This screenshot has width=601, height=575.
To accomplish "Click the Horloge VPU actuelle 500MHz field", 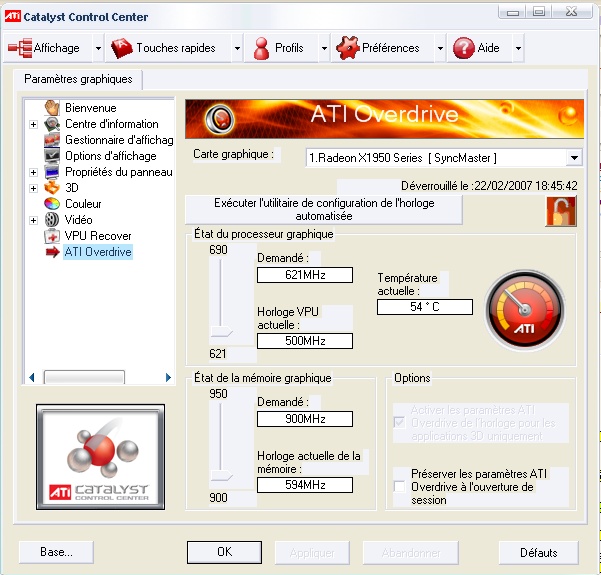I will tap(305, 341).
